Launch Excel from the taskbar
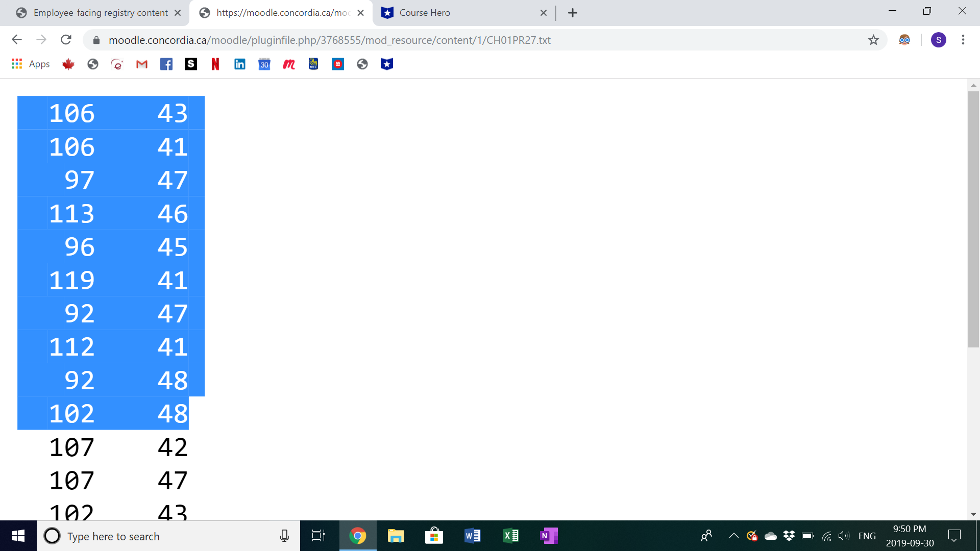980x551 pixels. 510,536
